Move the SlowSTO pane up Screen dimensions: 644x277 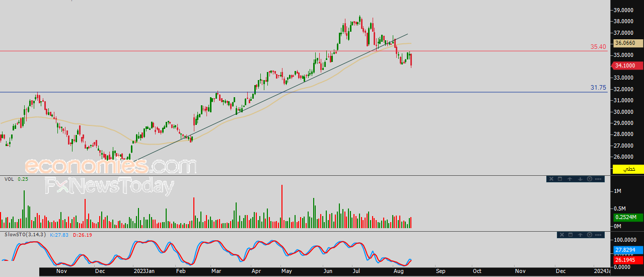click(580, 235)
